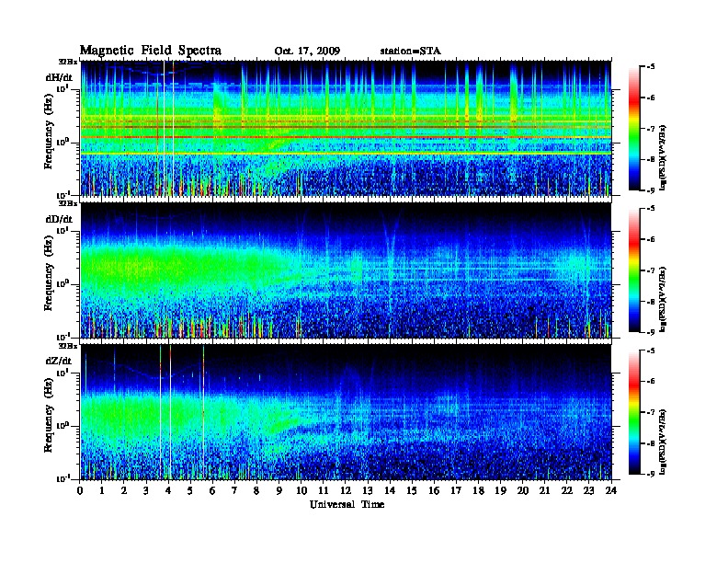Click the "Magnetic Field Spectra" title
This screenshot has height=563, width=728.
(x=151, y=51)
